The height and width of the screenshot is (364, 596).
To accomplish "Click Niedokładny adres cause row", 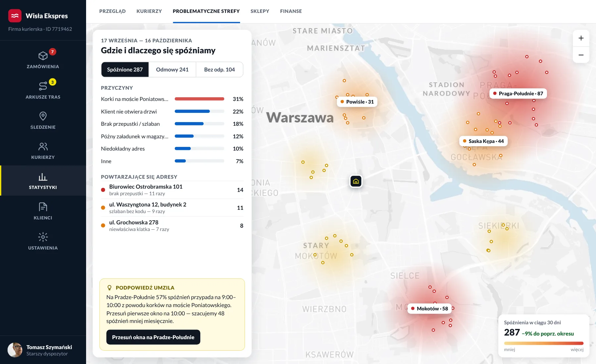I will [x=172, y=149].
